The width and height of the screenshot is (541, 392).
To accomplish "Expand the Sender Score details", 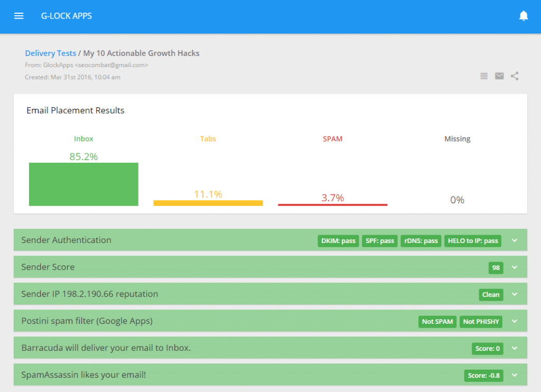I will tap(515, 267).
